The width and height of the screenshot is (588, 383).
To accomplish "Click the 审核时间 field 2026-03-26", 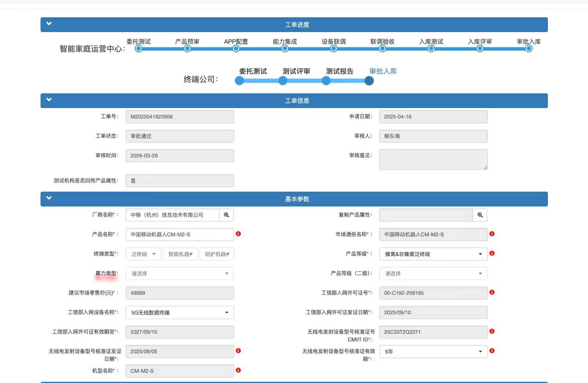I will [180, 156].
